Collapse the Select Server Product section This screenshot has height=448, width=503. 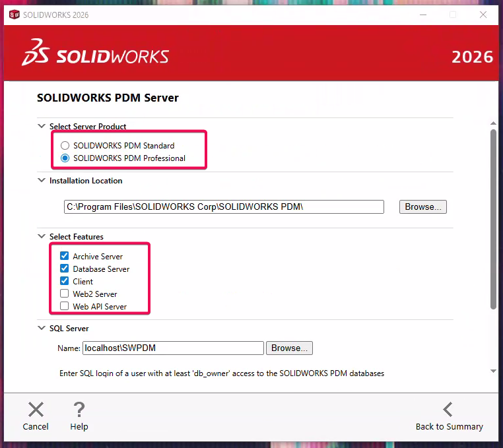42,127
